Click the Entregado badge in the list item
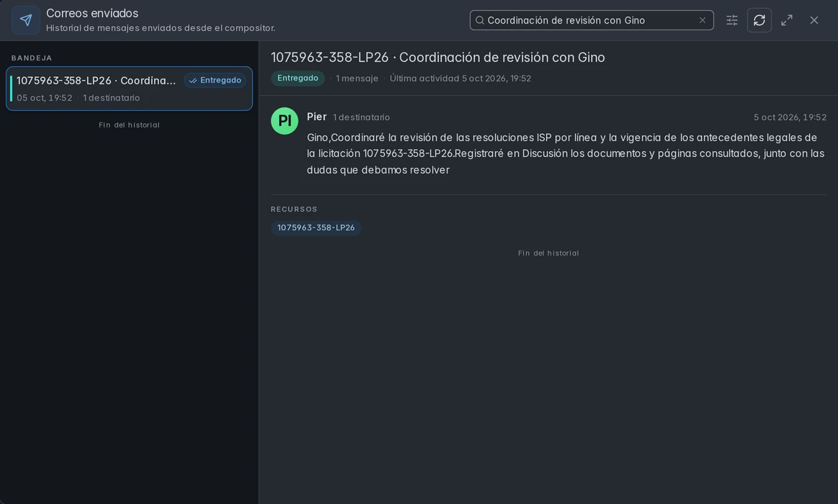838x504 pixels. [215, 80]
